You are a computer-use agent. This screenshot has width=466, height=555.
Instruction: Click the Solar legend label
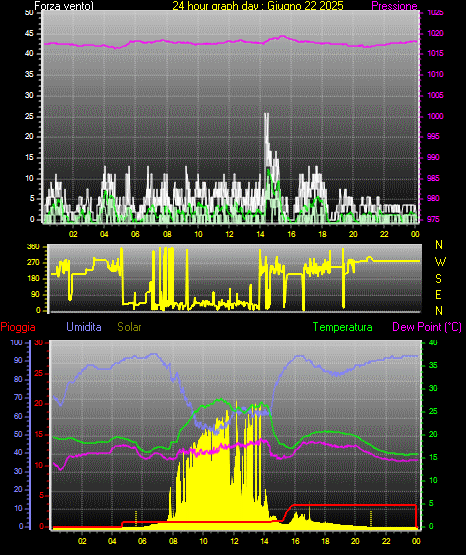pos(129,327)
